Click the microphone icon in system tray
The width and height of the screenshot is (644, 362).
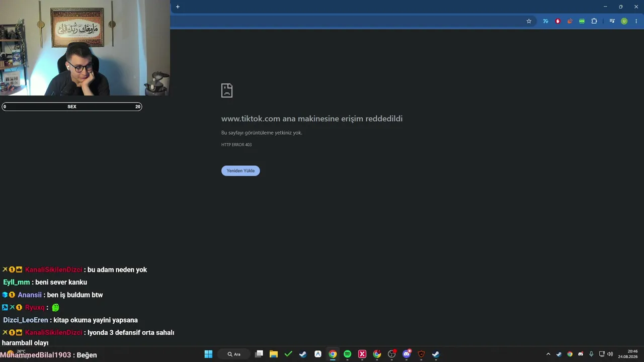point(591,354)
